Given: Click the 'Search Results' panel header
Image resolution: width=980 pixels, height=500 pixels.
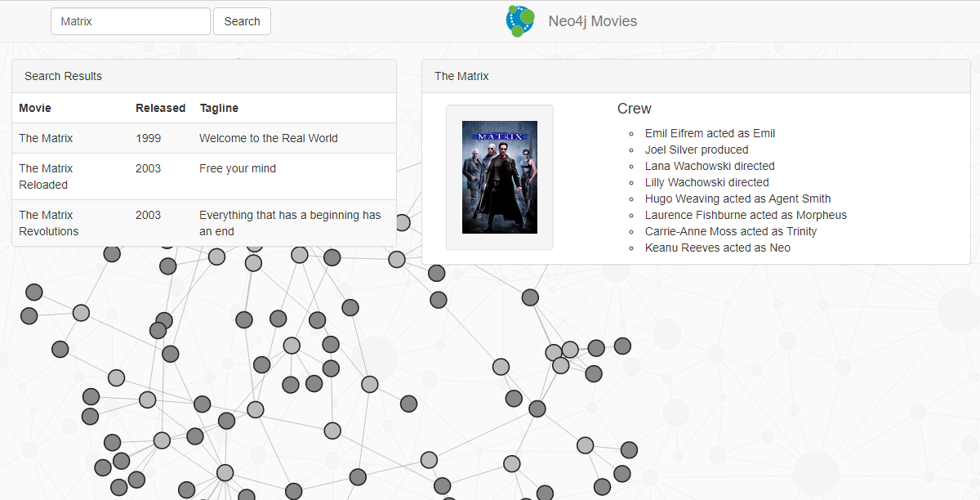Looking at the screenshot, I should [x=63, y=76].
